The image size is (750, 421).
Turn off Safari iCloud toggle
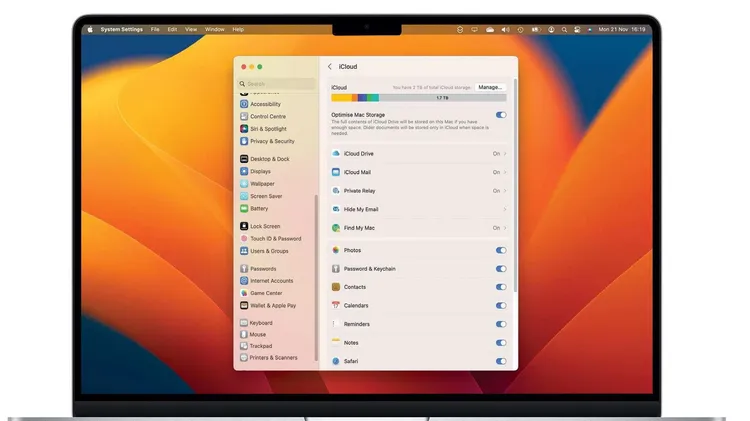[x=501, y=361]
